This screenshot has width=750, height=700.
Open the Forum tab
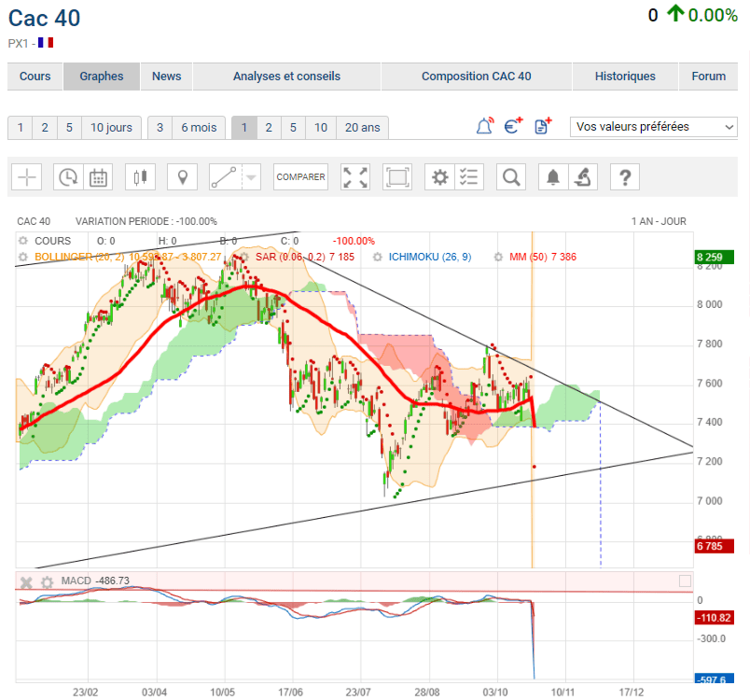(x=708, y=77)
